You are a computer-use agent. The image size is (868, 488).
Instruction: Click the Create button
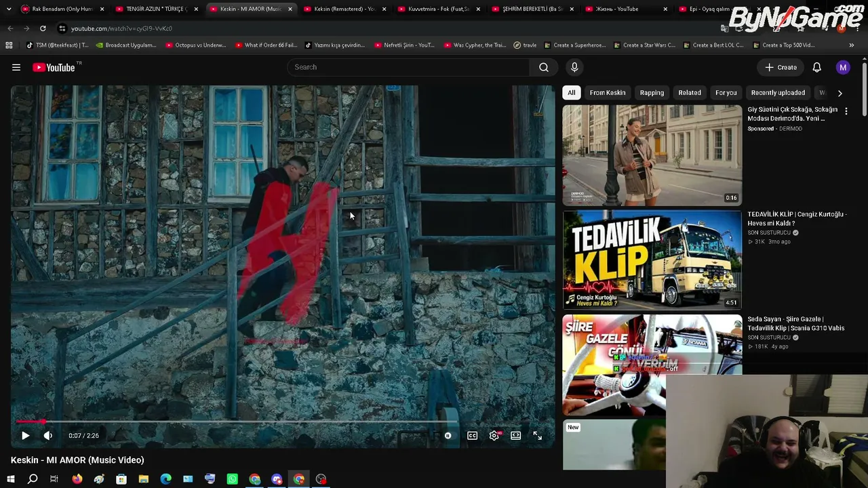point(781,67)
